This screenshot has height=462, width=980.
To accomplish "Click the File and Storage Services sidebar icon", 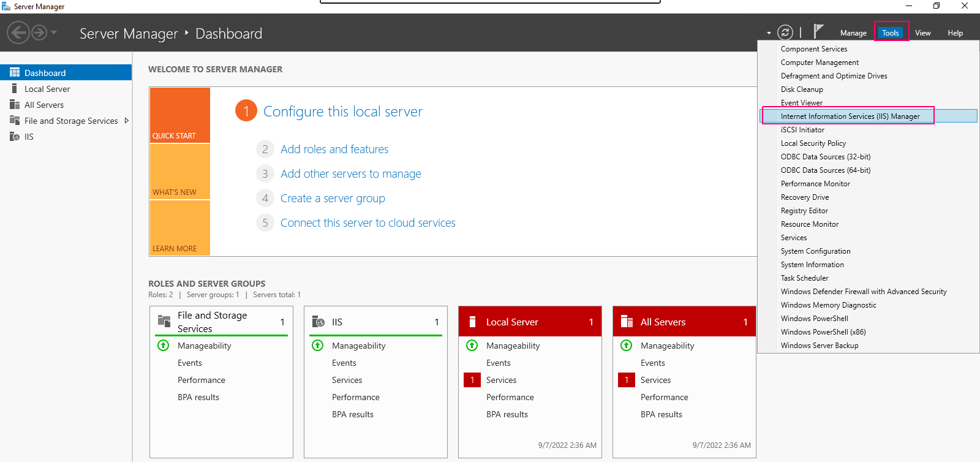I will 15,121.
